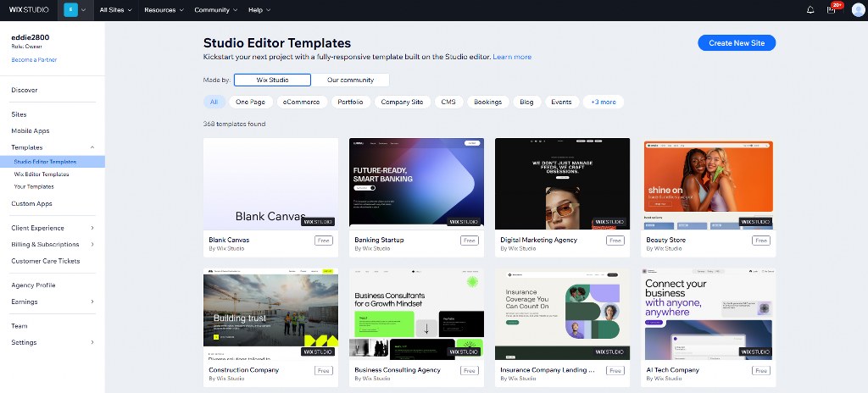The height and width of the screenshot is (393, 868).
Task: Open the Banking Startup template thumbnail
Action: coord(416,184)
